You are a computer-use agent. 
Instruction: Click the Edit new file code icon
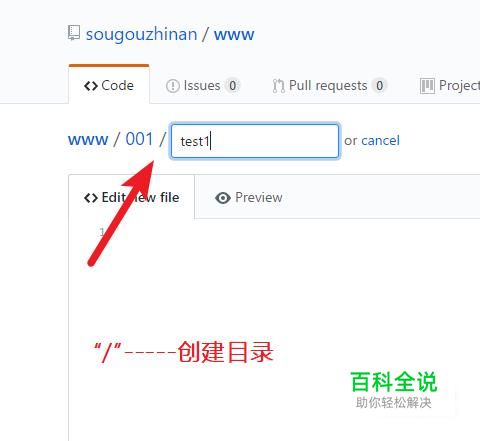[x=91, y=198]
